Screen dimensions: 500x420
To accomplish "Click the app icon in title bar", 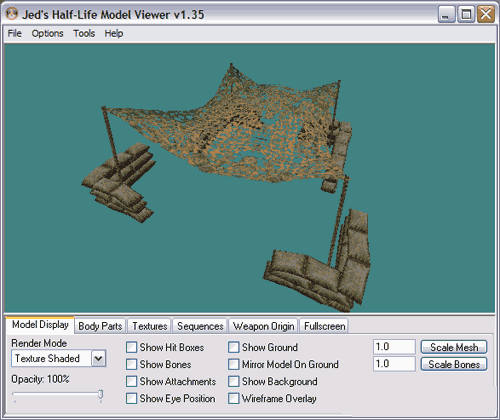I will pos(12,14).
